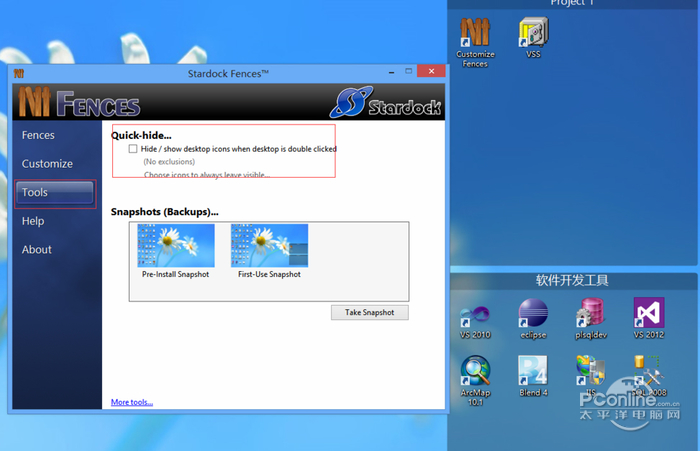The width and height of the screenshot is (700, 451).
Task: Open the More tools link
Action: click(132, 402)
